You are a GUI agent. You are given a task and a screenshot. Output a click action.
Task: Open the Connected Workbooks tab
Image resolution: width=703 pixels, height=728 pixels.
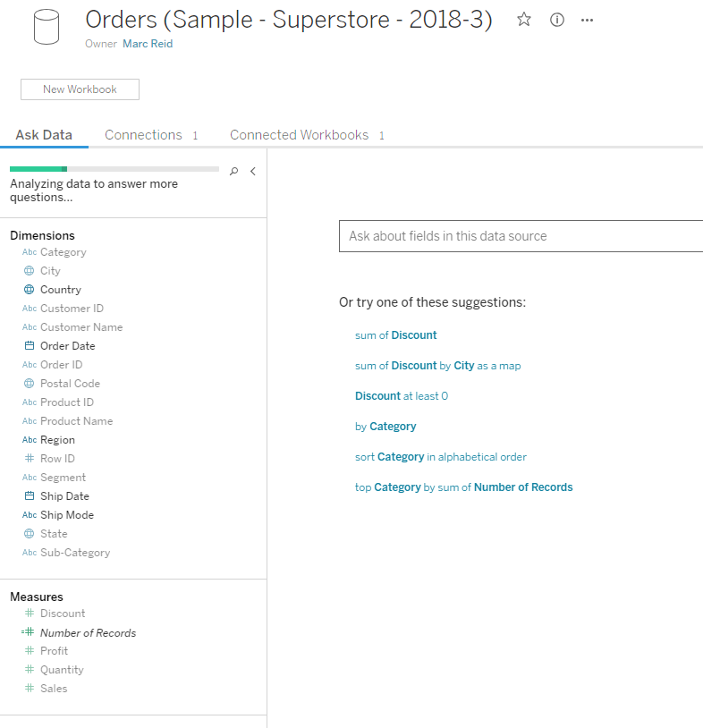(299, 135)
